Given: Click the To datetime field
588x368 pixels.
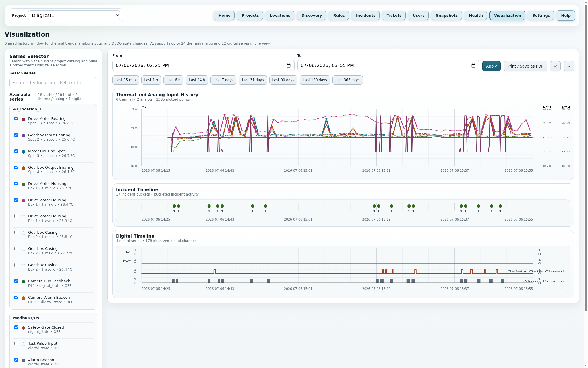Looking at the screenshot, I should [388, 66].
